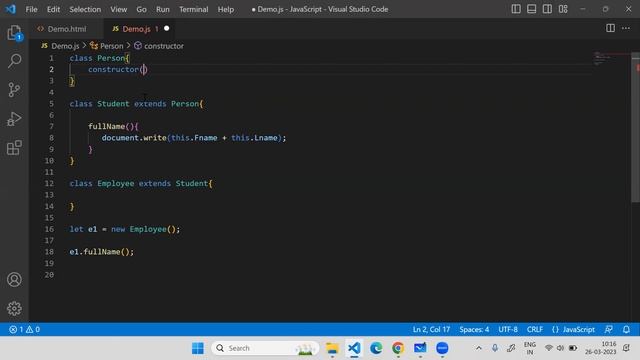Open errors and warnings status item
Image resolution: width=640 pixels, height=360 pixels.
coord(24,329)
